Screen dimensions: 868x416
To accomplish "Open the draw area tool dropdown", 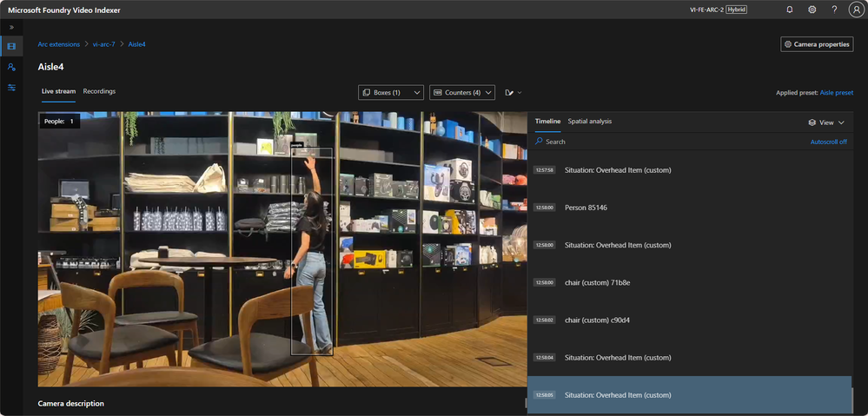I will tap(514, 93).
